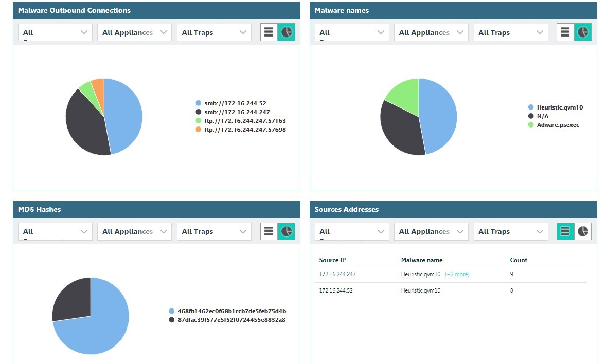The height and width of the screenshot is (364, 608).
Task: Open source IP 172.16.244.52 row
Action: 337,291
